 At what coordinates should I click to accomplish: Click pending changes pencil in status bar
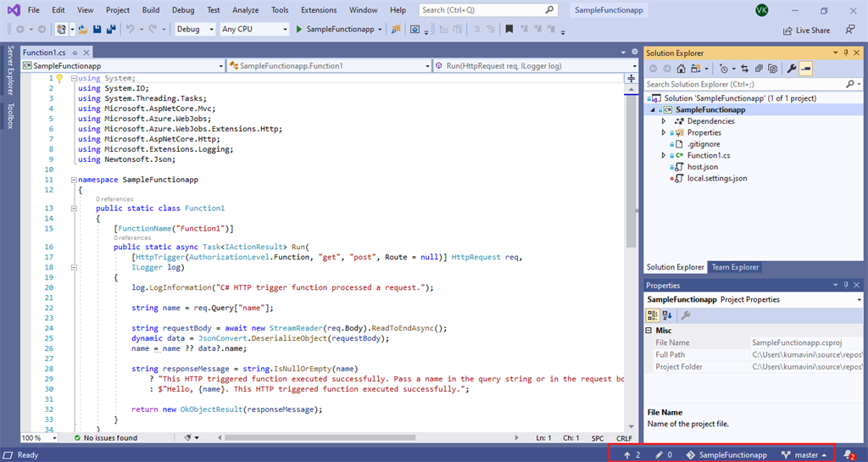[x=659, y=455]
